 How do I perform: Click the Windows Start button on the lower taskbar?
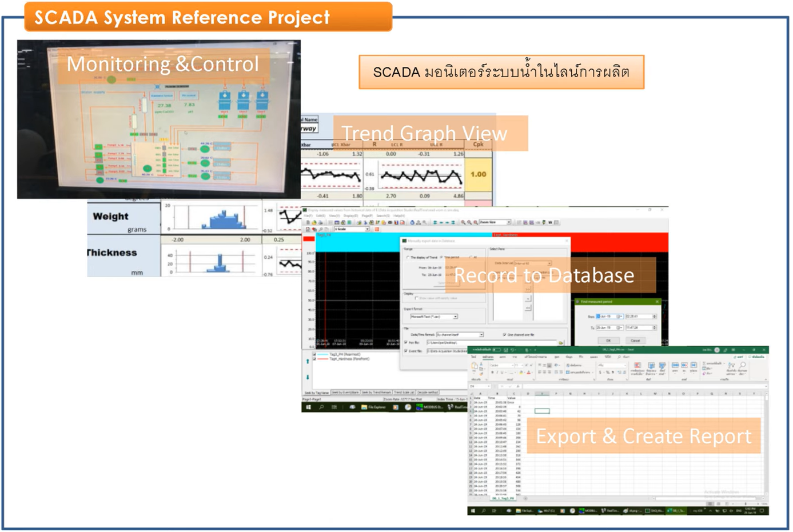(472, 510)
